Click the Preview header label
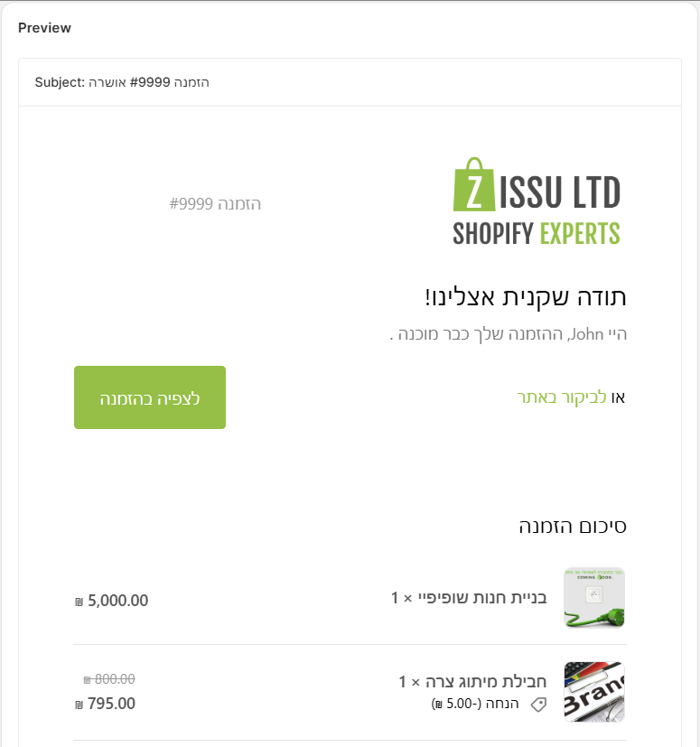 pos(44,28)
